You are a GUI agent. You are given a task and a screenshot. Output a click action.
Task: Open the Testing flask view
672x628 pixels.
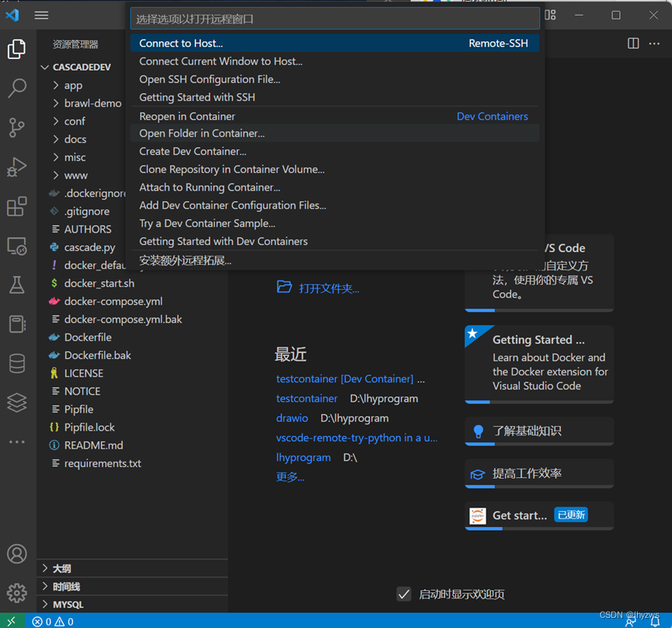[x=17, y=285]
